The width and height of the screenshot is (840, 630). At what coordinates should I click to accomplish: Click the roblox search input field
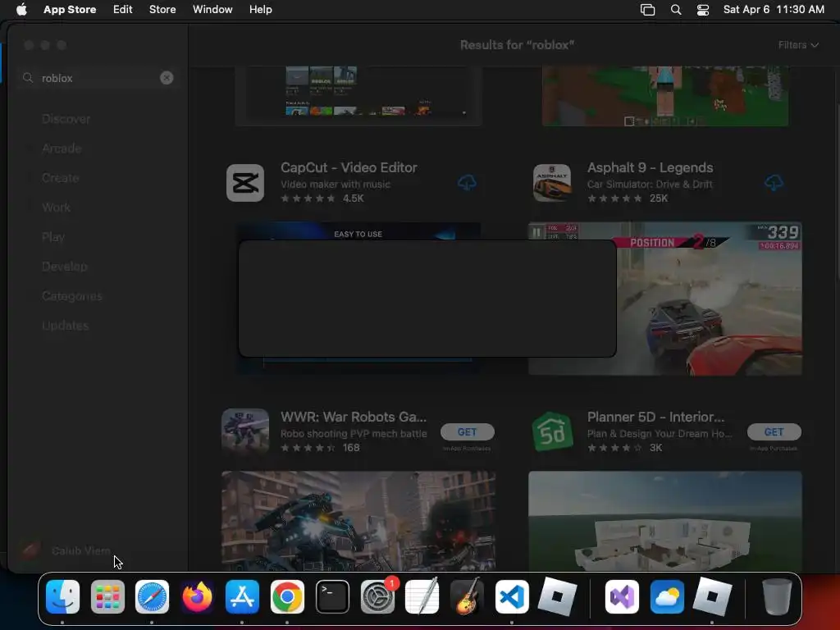[x=99, y=78]
